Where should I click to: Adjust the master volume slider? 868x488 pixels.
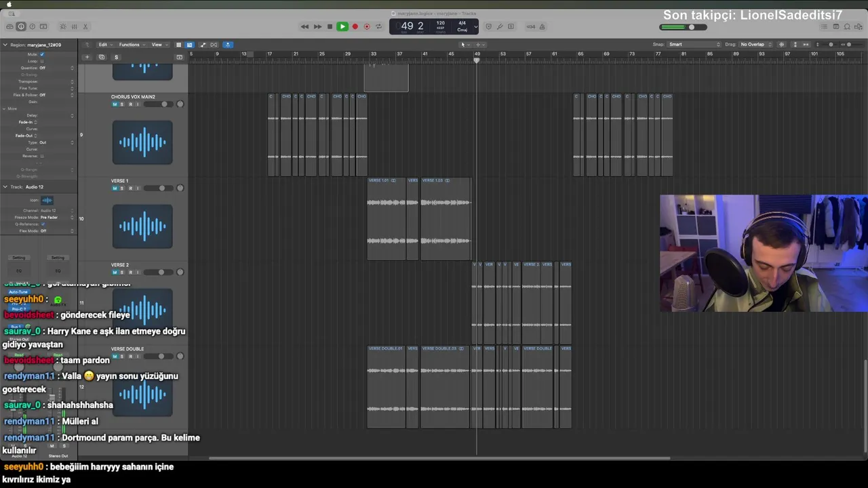683,27
